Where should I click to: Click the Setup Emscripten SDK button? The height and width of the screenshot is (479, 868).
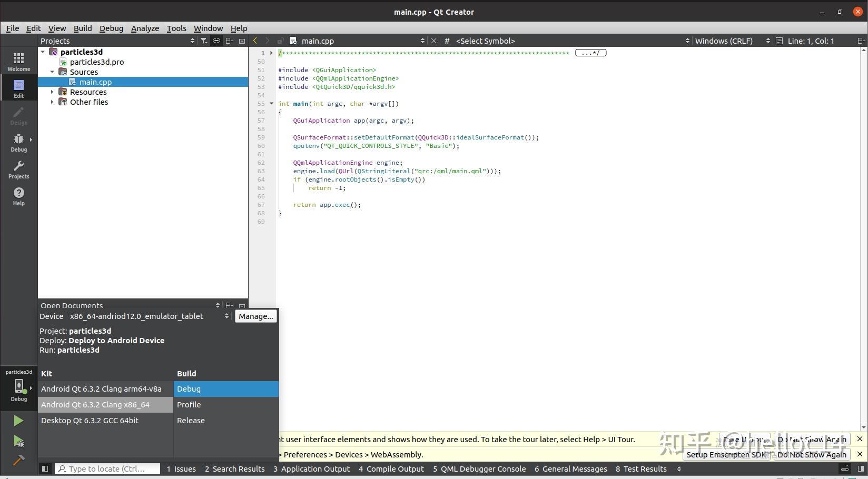pos(726,455)
